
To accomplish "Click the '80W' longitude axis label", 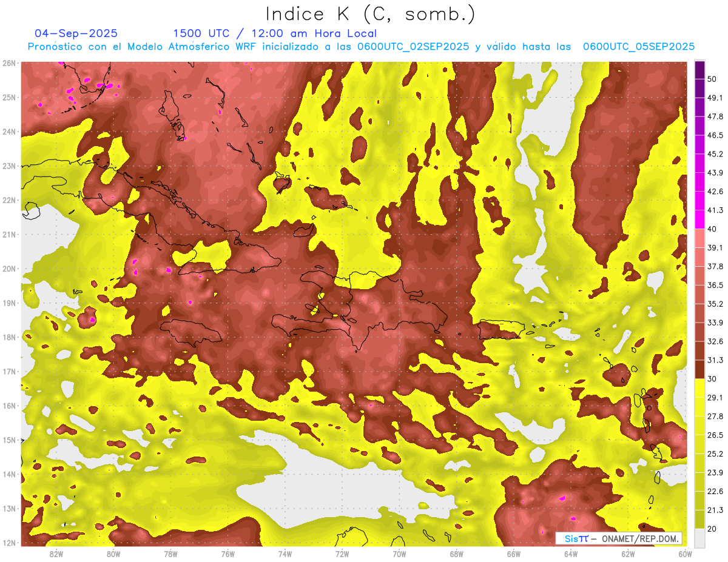I will point(113,554).
